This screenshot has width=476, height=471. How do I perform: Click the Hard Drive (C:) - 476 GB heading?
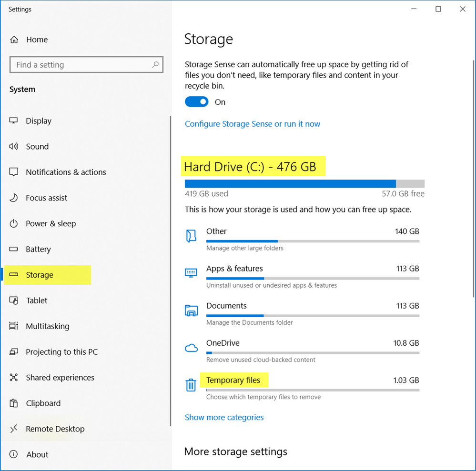point(250,167)
